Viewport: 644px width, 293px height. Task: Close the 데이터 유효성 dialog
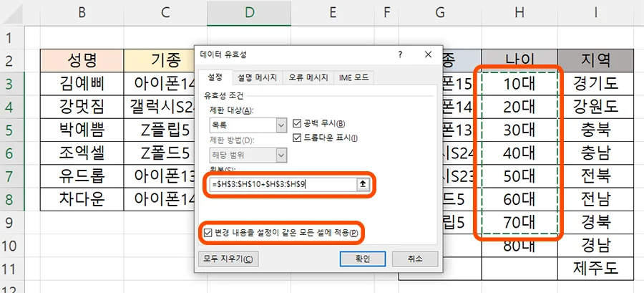428,54
